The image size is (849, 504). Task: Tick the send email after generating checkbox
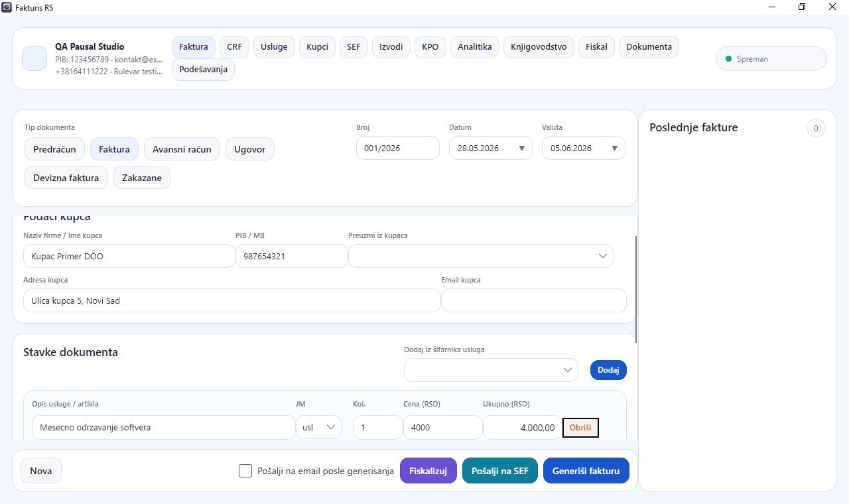click(245, 471)
